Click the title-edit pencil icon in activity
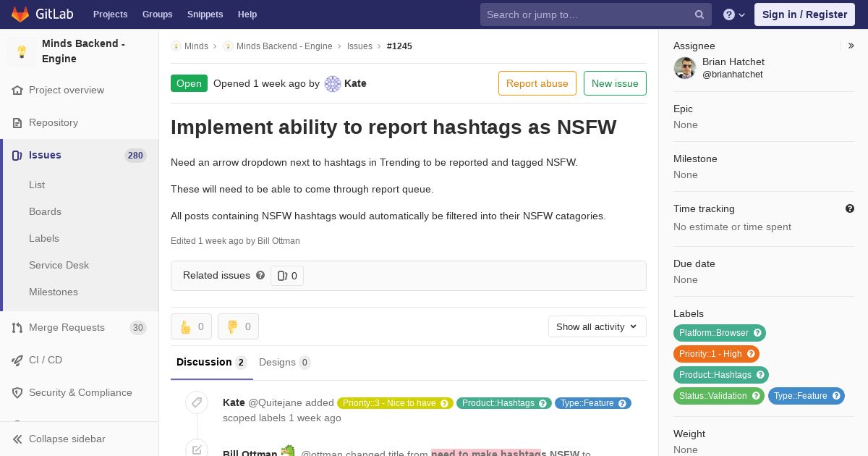The height and width of the screenshot is (456, 868). (197, 449)
